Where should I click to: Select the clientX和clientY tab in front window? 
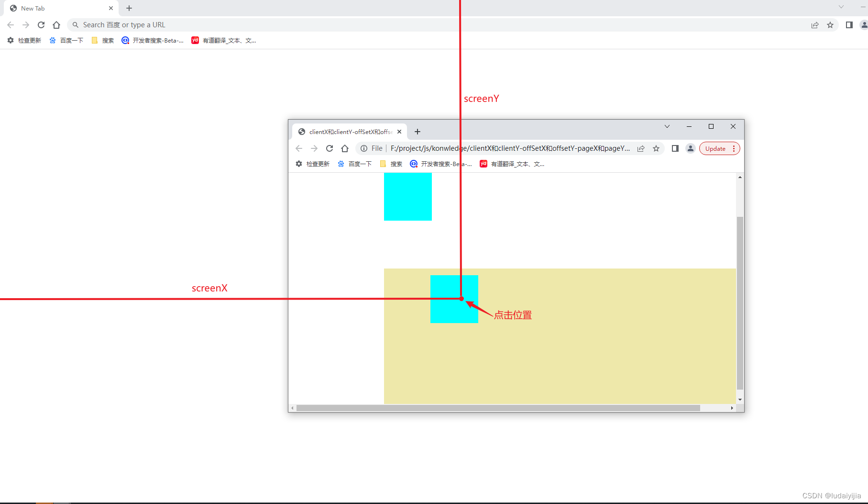point(350,132)
